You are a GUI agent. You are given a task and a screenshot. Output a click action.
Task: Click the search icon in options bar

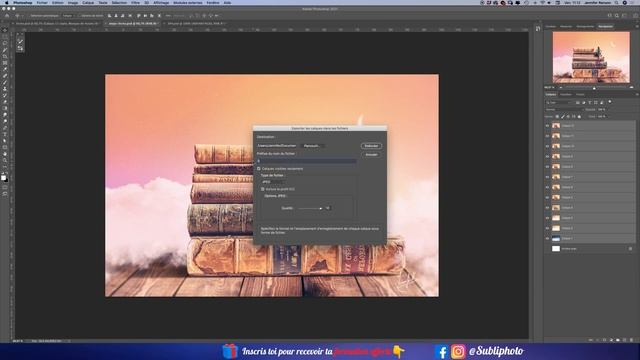click(617, 16)
